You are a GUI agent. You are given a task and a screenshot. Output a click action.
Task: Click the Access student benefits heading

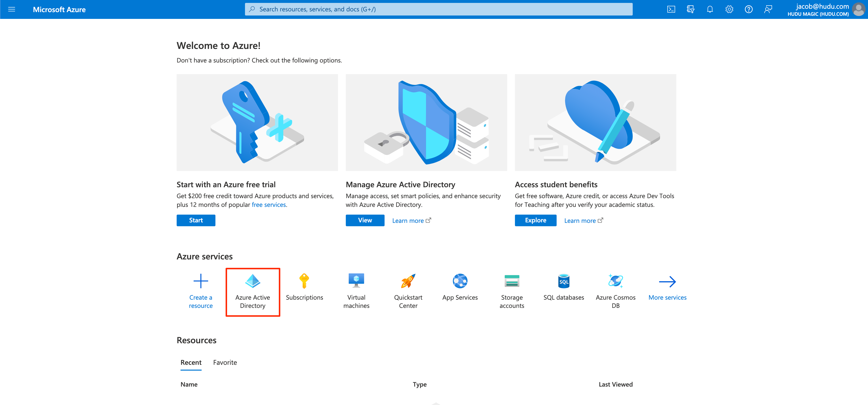tap(556, 185)
